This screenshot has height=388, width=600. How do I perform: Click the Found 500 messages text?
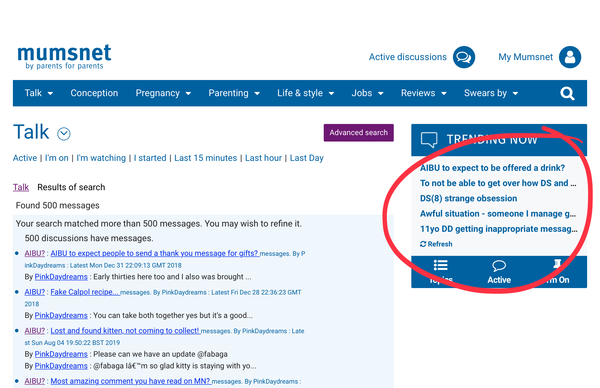[x=57, y=205]
